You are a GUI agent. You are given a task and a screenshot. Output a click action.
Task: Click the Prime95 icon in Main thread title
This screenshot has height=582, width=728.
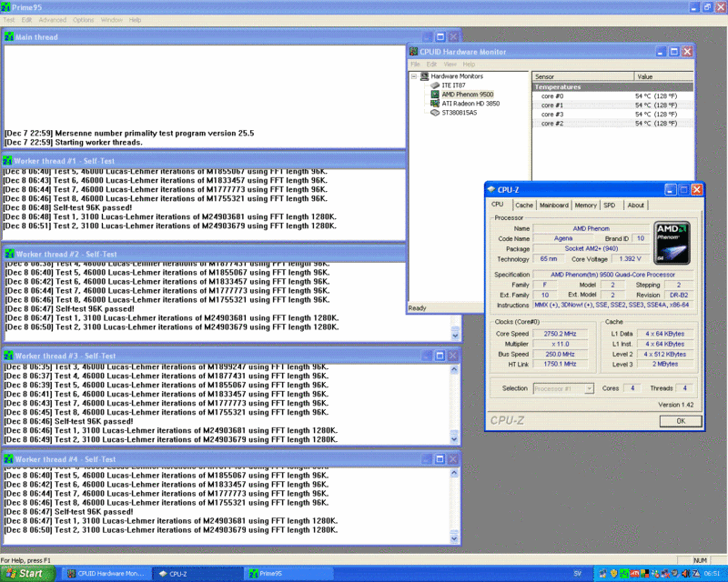coord(9,36)
